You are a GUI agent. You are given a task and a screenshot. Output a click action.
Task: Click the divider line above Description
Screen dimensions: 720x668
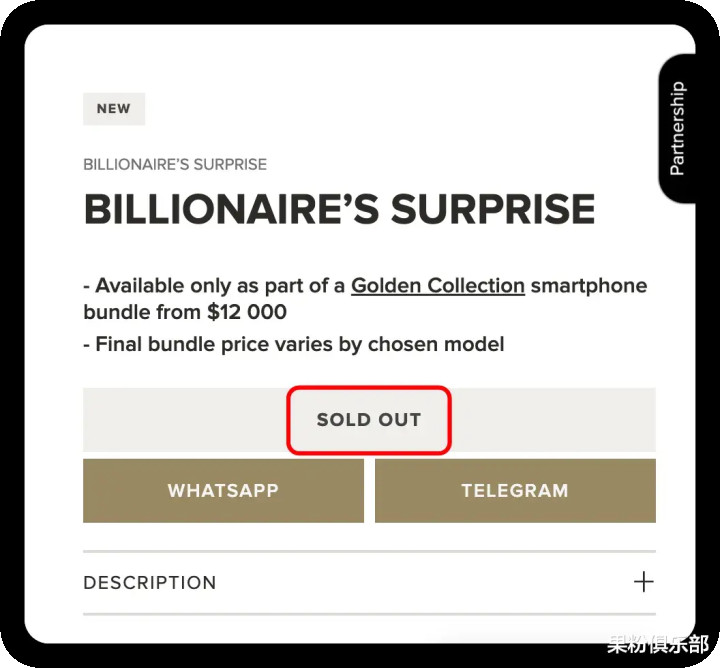tap(369, 551)
